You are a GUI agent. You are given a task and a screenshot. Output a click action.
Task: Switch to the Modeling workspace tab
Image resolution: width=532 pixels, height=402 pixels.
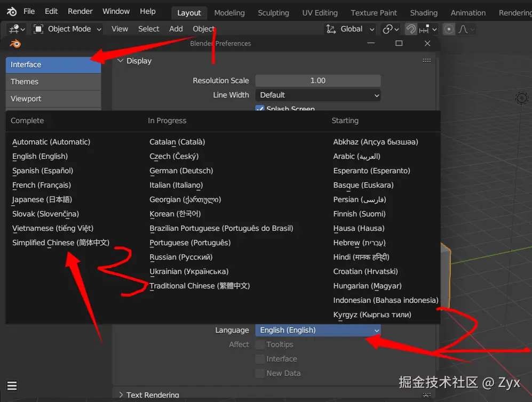(x=229, y=13)
